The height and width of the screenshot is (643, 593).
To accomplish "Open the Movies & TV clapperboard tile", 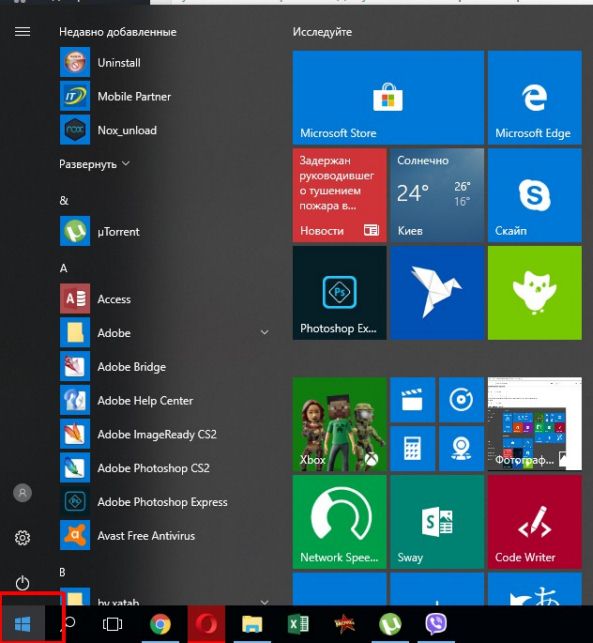I will coord(413,400).
